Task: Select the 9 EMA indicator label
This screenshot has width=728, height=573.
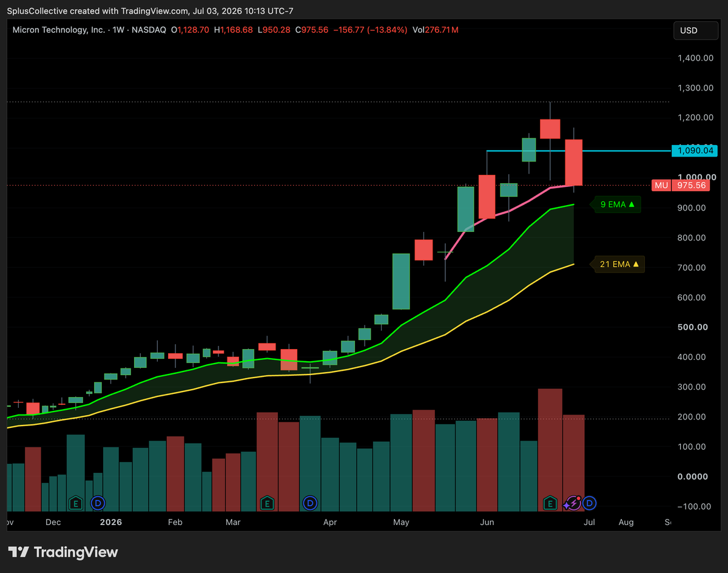Action: point(615,205)
